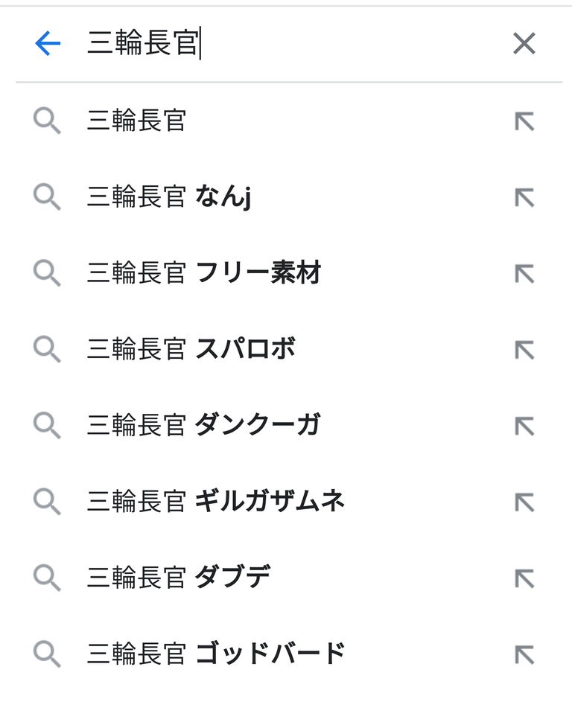Open the 三輪長官 ゴッドバード suggestion

pos(216,654)
